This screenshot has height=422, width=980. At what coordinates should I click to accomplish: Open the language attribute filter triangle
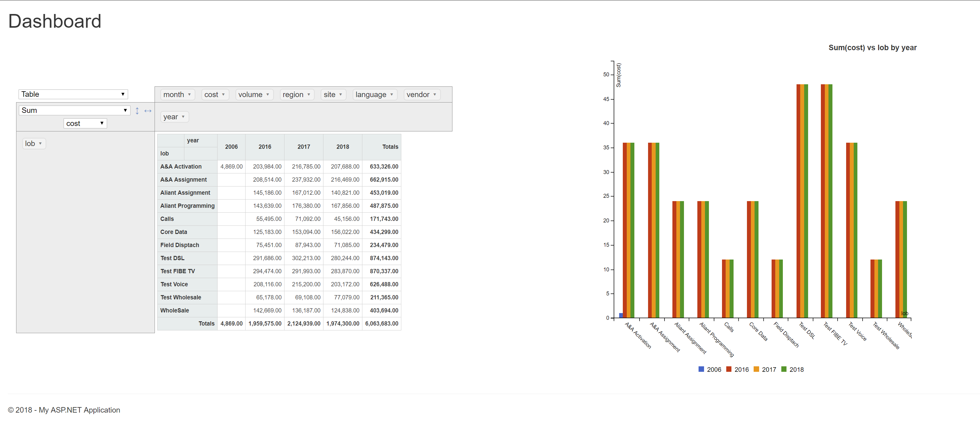click(392, 94)
